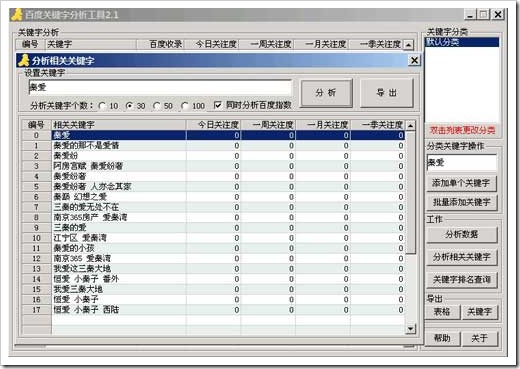Select row 7 三秦的爱无处不在
Image resolution: width=520 pixels, height=369 pixels.
coord(213,207)
